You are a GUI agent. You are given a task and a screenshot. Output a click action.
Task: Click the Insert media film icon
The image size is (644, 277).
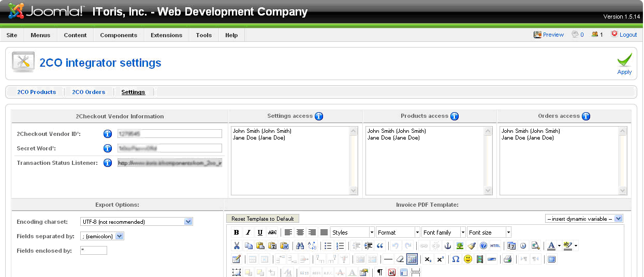click(x=480, y=259)
